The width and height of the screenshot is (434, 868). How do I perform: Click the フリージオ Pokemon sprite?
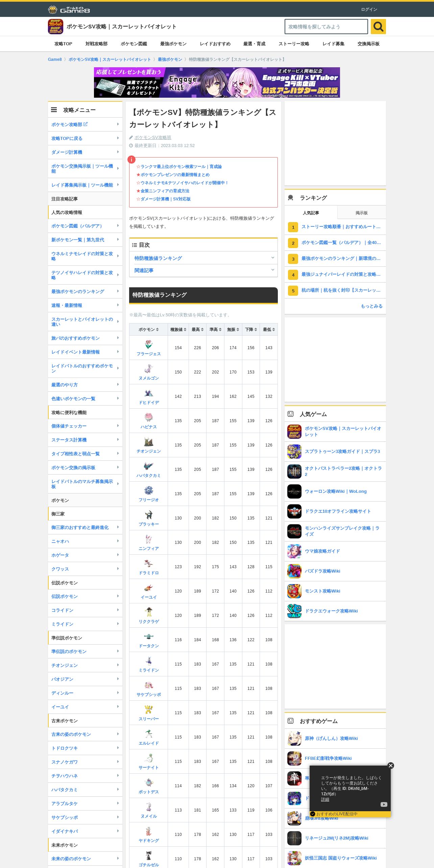[149, 490]
